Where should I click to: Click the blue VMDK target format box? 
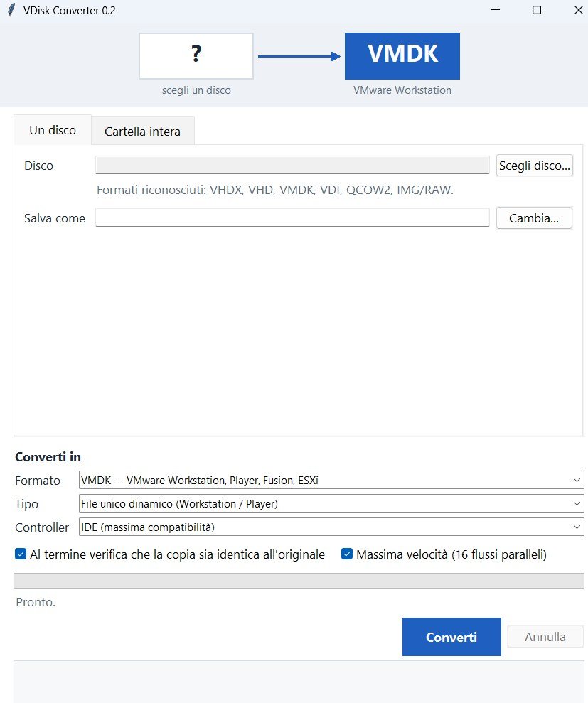(402, 56)
